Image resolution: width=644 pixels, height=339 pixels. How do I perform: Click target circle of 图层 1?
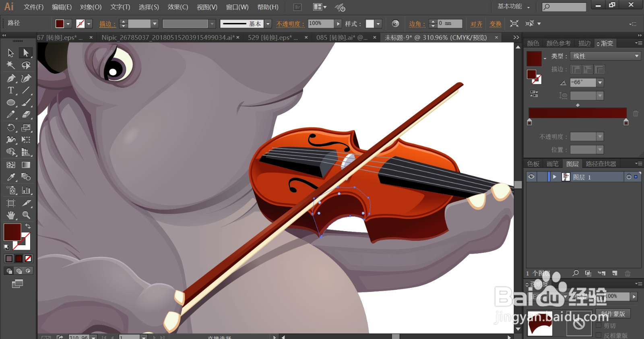(x=629, y=177)
